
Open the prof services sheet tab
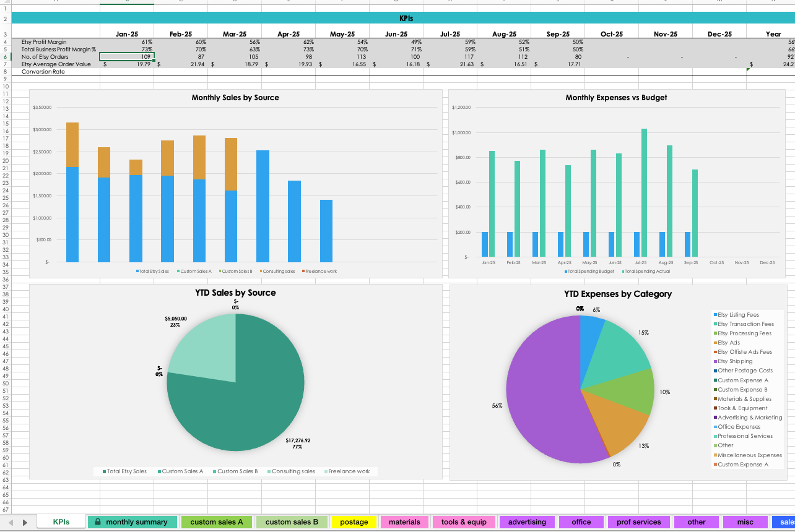(638, 521)
